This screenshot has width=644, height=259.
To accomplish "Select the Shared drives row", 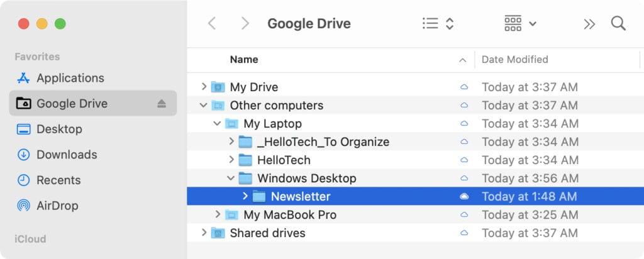I will [415, 233].
